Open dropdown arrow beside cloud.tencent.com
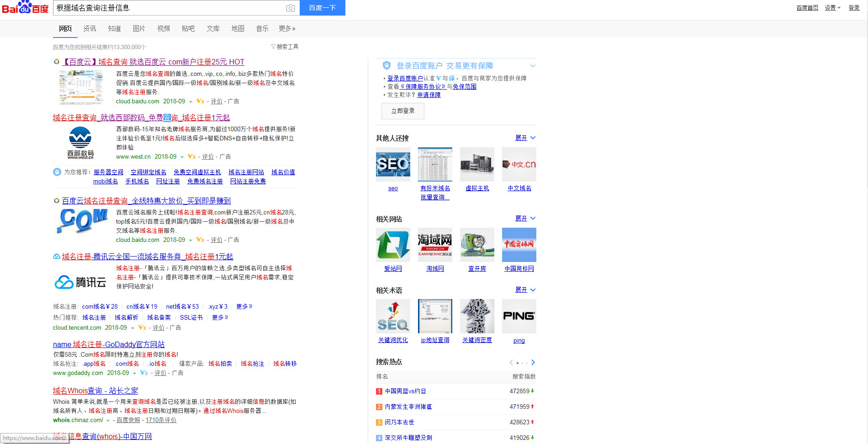 (x=133, y=328)
